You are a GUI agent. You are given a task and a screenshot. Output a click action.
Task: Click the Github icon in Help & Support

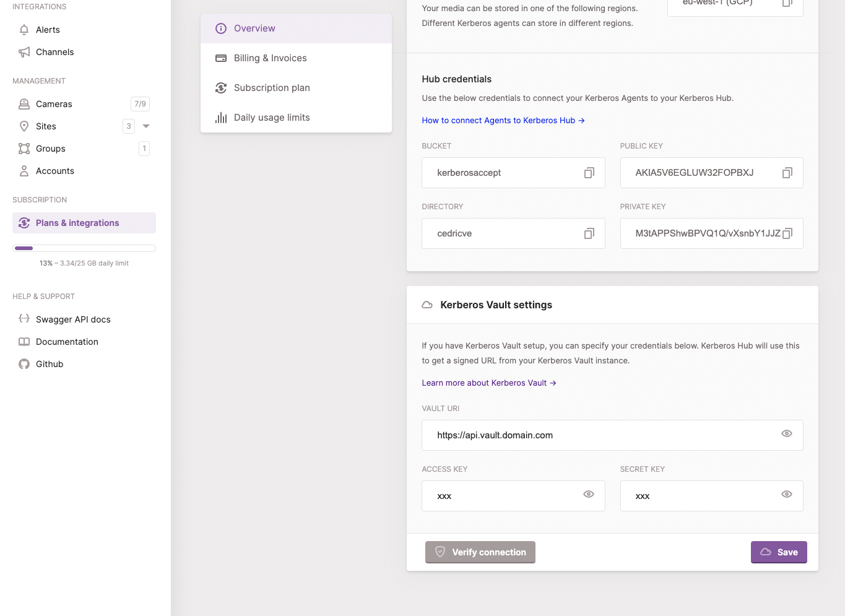[24, 363]
